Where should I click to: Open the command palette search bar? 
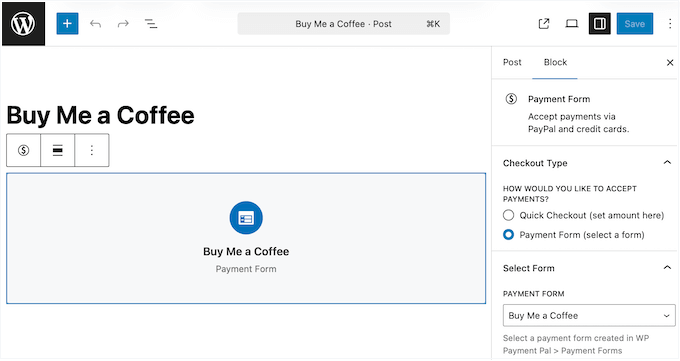[x=343, y=24]
